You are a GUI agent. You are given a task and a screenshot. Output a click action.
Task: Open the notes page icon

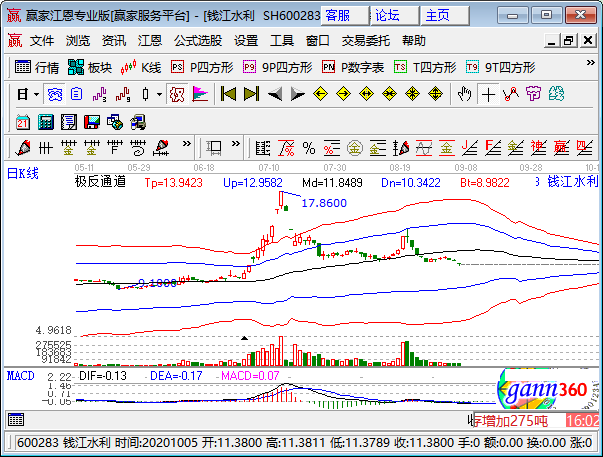point(69,122)
